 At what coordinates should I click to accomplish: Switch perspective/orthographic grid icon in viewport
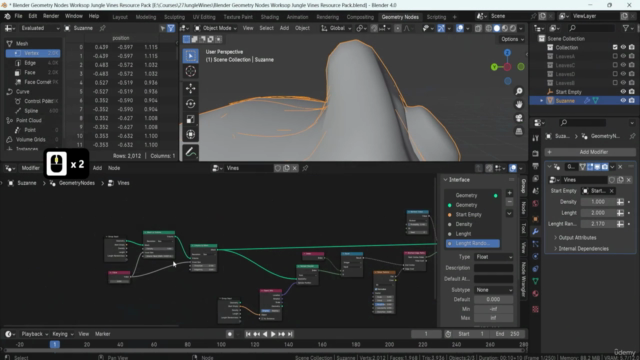tap(519, 131)
